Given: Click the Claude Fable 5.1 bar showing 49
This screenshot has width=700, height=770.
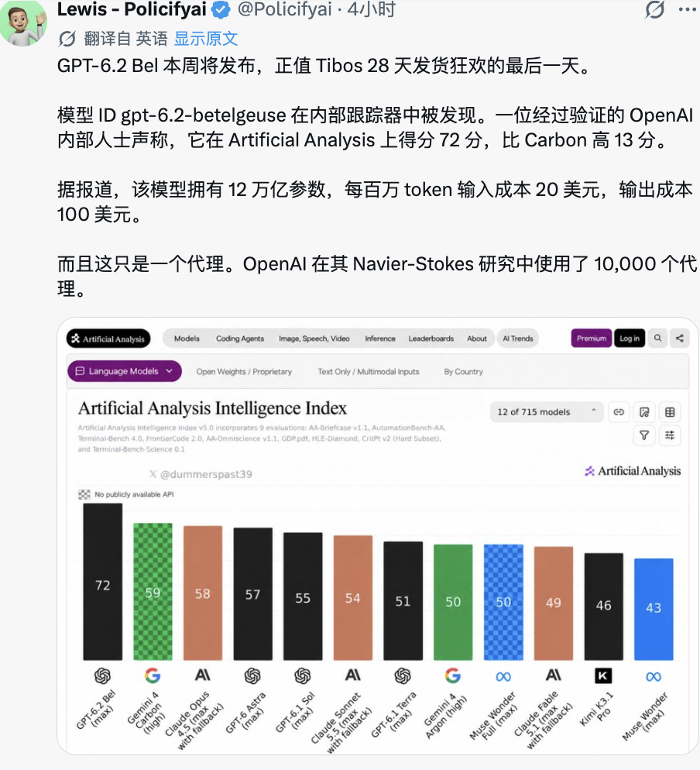Looking at the screenshot, I should point(553,603).
